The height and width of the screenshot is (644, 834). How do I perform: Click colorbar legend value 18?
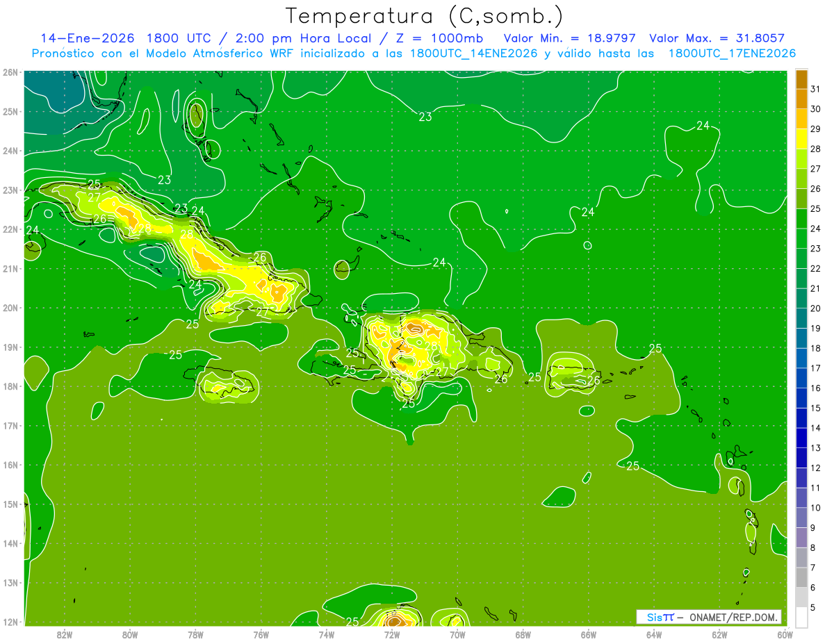point(815,349)
